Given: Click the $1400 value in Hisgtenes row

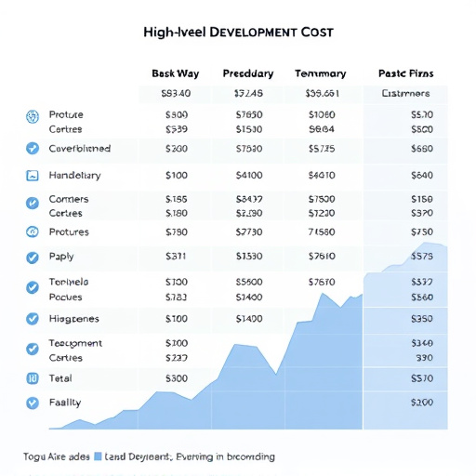Looking at the screenshot, I should click(x=249, y=319).
